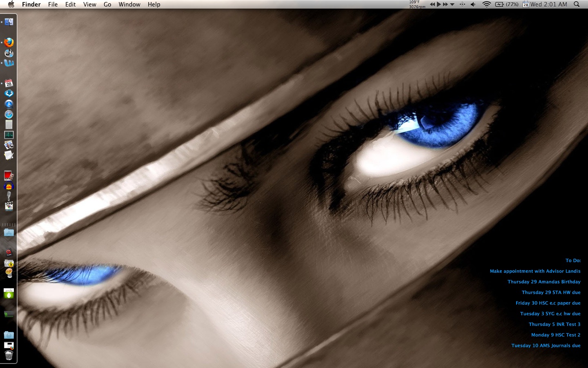Image resolution: width=588 pixels, height=368 pixels.
Task: Click the 'To Do:' heading text
Action: [573, 260]
